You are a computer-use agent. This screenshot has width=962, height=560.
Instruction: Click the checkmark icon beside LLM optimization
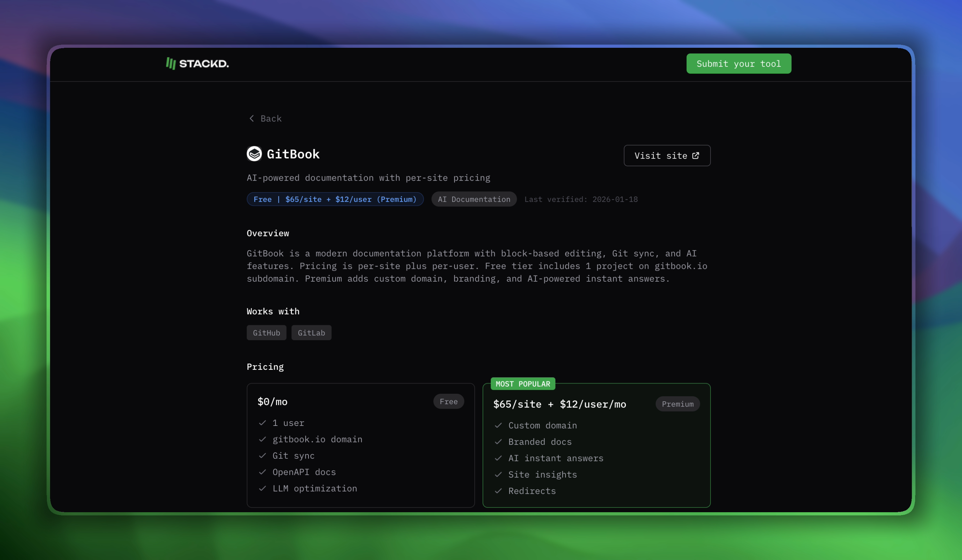tap(262, 488)
